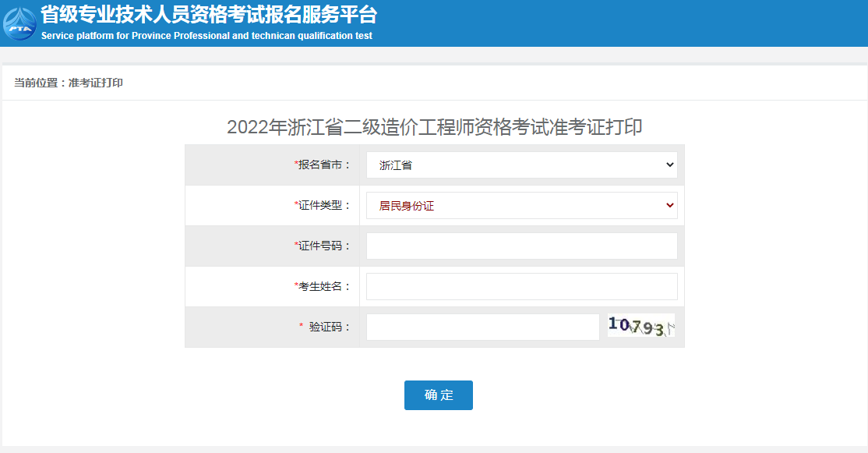This screenshot has width=868, height=453.
Task: Focus the 考生姓名 input field
Action: pos(521,286)
